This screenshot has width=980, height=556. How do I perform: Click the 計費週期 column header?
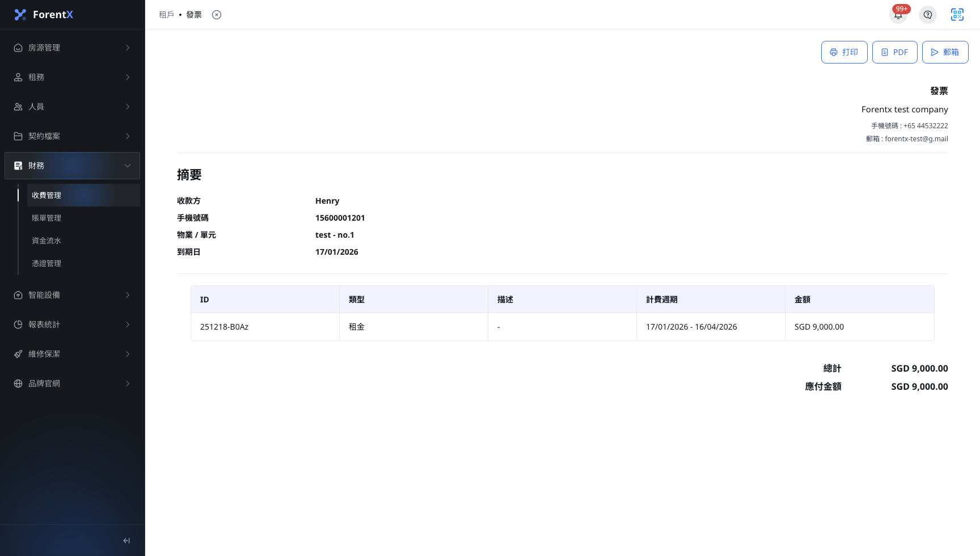[711, 300]
